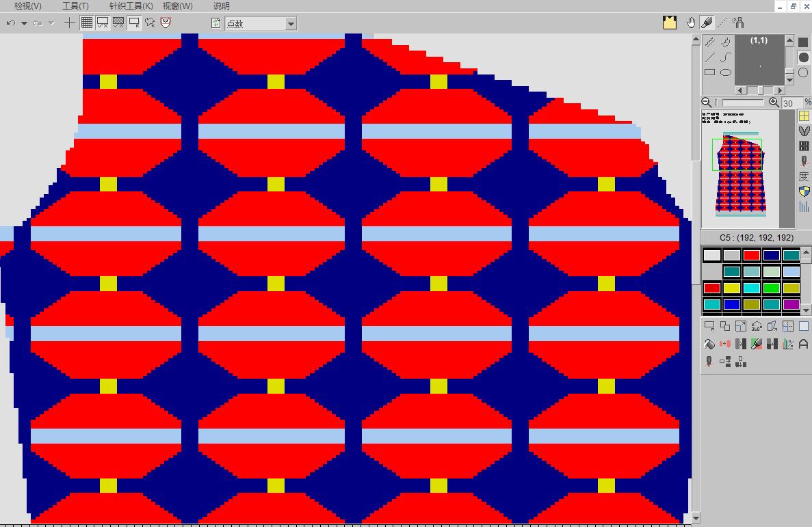Click the red garment neckline icon

coord(166,23)
